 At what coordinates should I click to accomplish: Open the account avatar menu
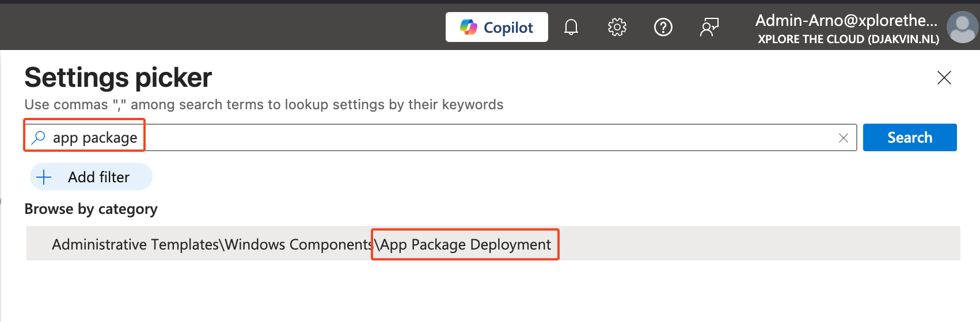[x=962, y=27]
